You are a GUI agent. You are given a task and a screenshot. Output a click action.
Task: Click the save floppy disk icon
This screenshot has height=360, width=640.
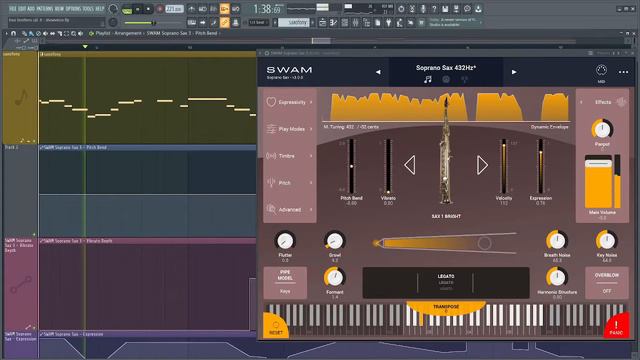(445, 9)
